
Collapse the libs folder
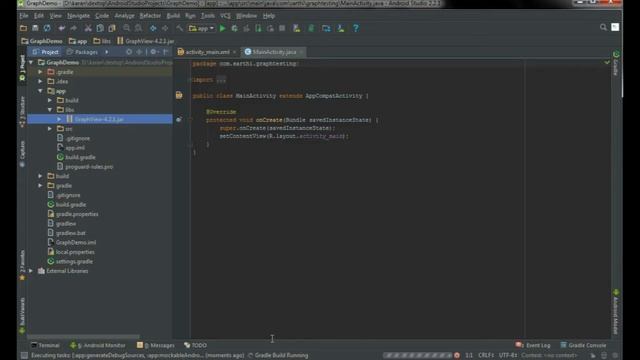50,109
